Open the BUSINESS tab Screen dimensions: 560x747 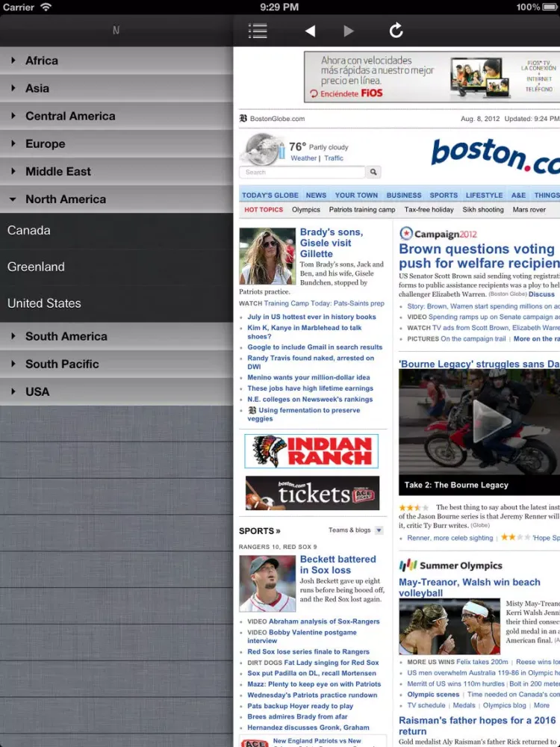coord(404,195)
